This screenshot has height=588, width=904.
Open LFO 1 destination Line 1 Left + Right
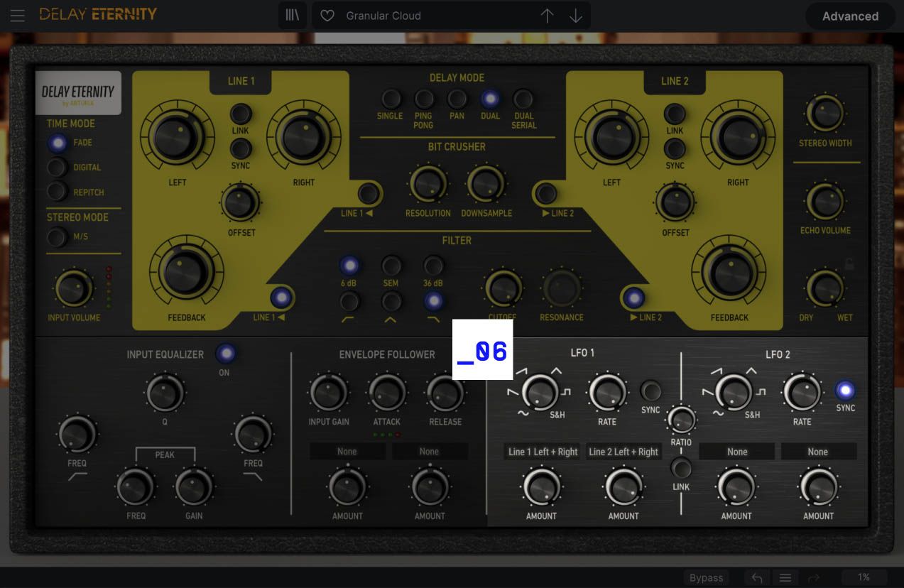coord(543,452)
